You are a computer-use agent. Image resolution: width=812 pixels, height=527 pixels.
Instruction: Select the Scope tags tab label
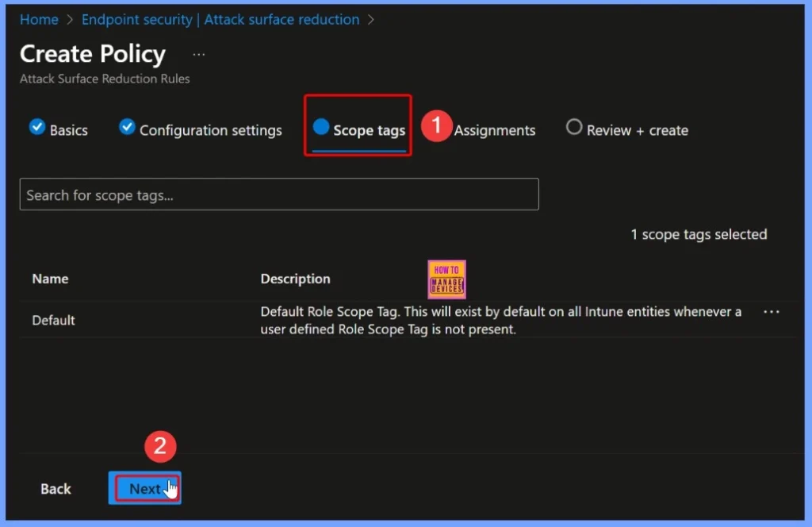(x=369, y=130)
